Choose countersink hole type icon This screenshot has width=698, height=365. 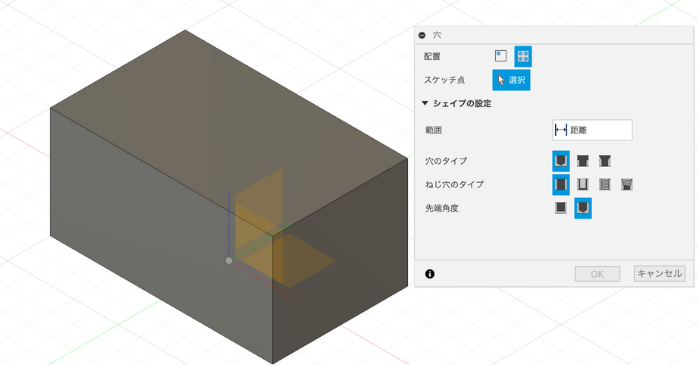click(x=605, y=161)
